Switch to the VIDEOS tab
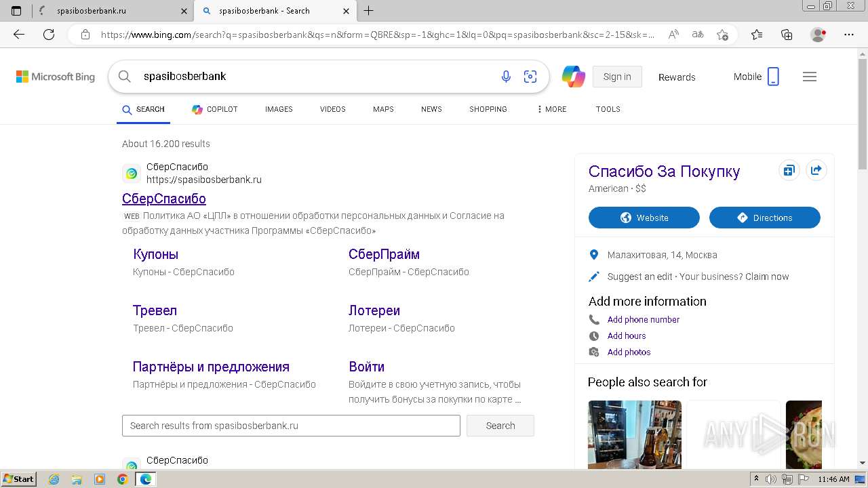 [333, 109]
